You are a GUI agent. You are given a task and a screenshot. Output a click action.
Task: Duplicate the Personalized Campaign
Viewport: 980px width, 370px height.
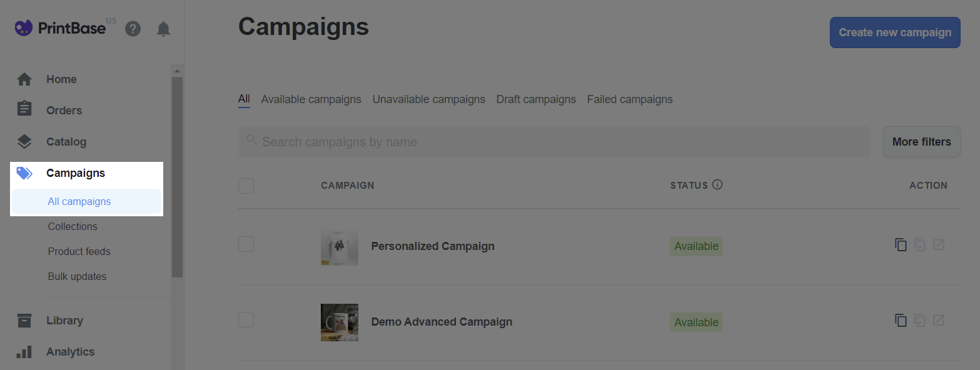pyautogui.click(x=901, y=245)
